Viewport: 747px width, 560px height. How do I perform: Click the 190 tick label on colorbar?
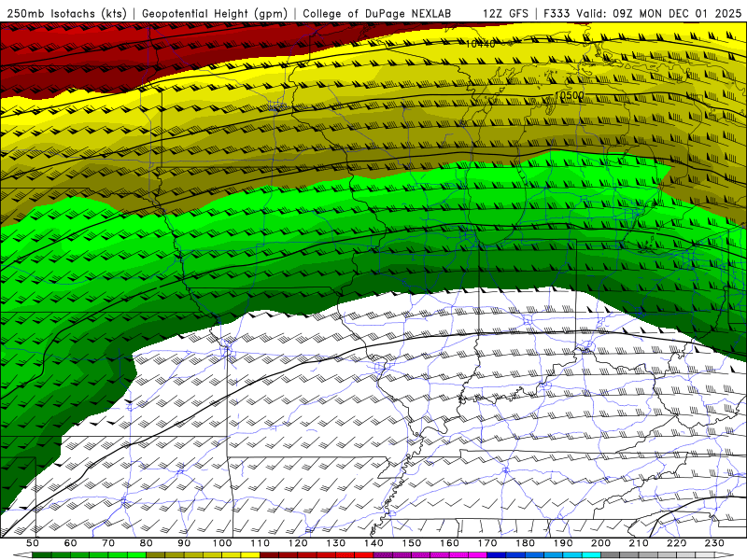563,543
